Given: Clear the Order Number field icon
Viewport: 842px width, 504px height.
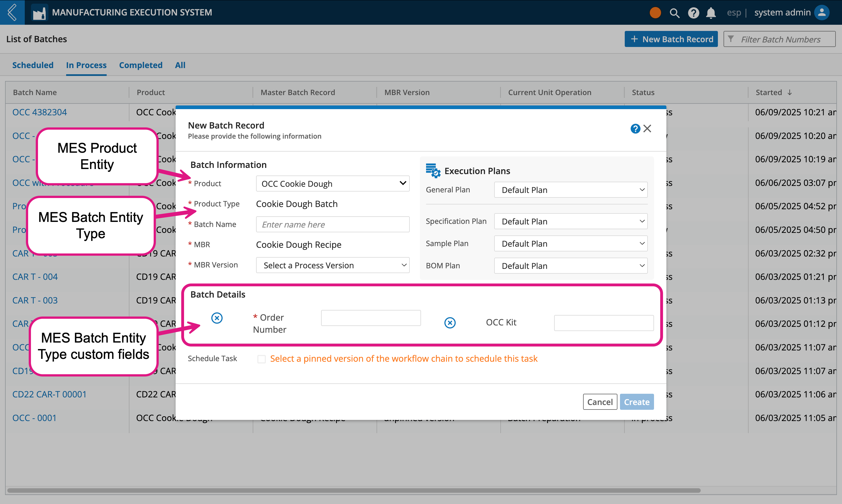Looking at the screenshot, I should (217, 318).
